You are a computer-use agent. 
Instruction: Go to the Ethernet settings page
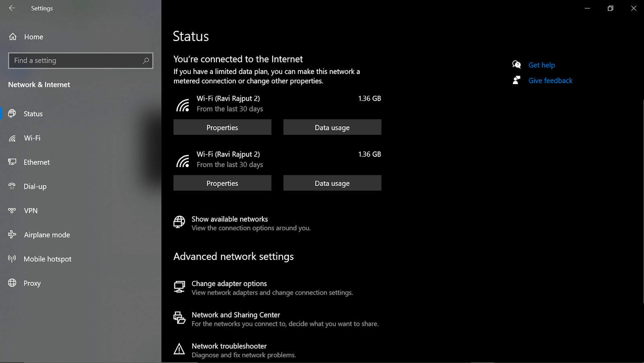[x=37, y=162]
